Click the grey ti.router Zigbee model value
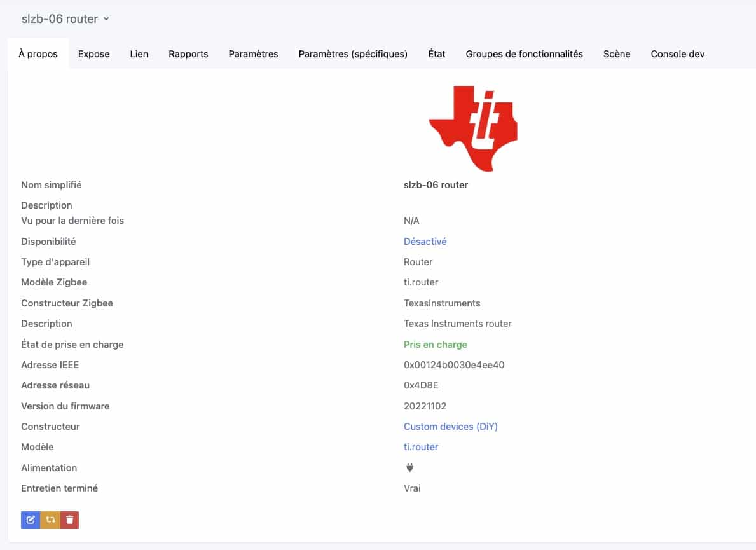This screenshot has width=756, height=550. [x=421, y=282]
